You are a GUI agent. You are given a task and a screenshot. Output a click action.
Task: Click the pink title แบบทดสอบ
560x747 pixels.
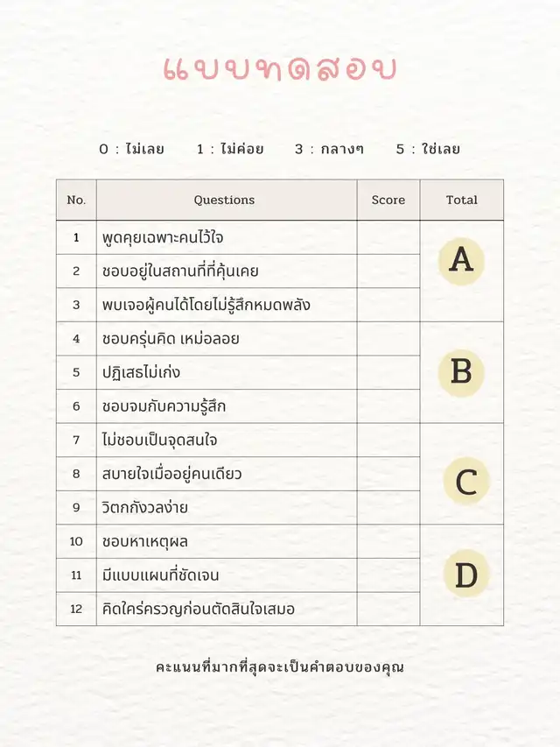280,68
